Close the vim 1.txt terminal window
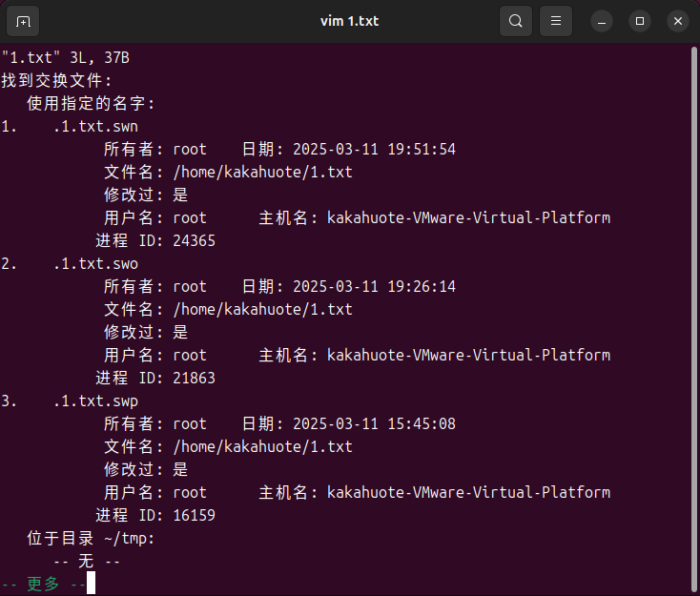 tap(678, 20)
